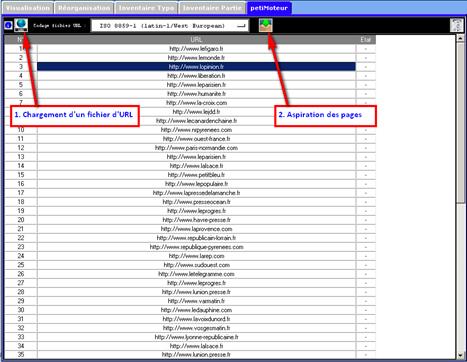Click the small blue info icon
This screenshot has width=467, height=362.
pyautogui.click(x=8, y=25)
